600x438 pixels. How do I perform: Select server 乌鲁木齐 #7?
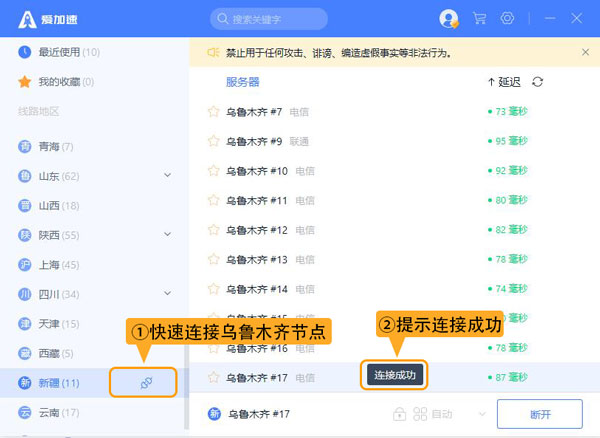click(395, 112)
